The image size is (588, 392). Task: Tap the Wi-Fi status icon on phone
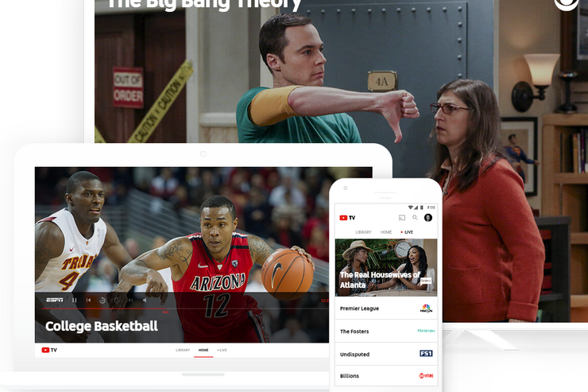point(411,207)
